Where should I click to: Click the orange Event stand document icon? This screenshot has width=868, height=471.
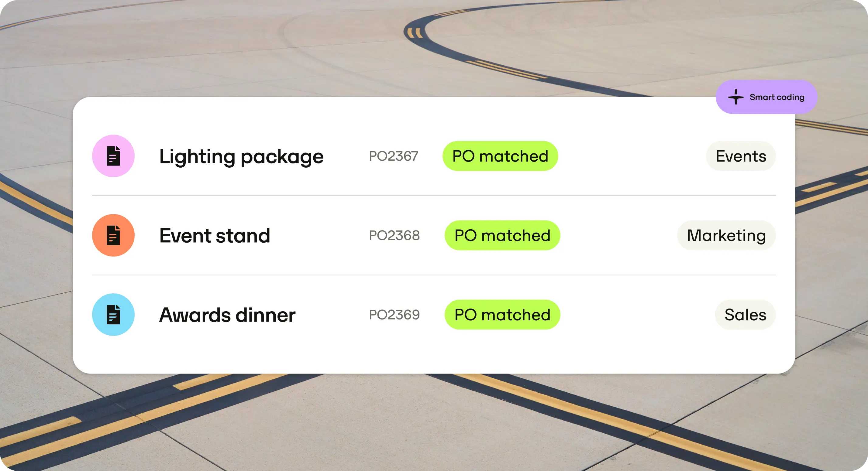[113, 235]
